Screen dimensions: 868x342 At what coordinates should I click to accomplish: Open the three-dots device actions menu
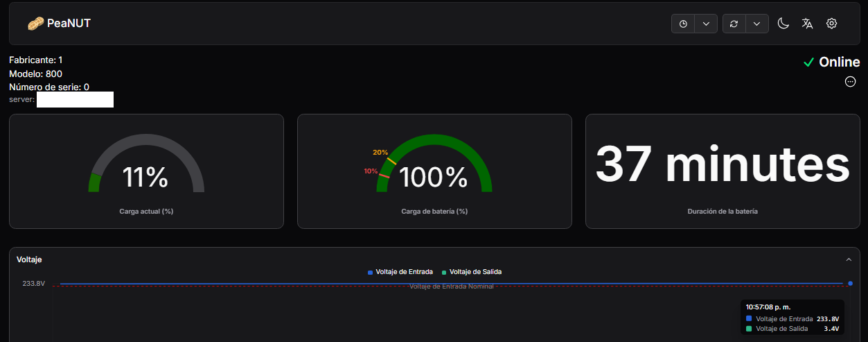click(x=850, y=82)
